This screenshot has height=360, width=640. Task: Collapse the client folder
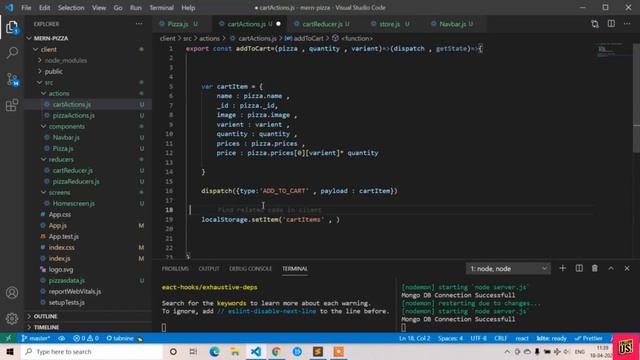pyautogui.click(x=48, y=49)
